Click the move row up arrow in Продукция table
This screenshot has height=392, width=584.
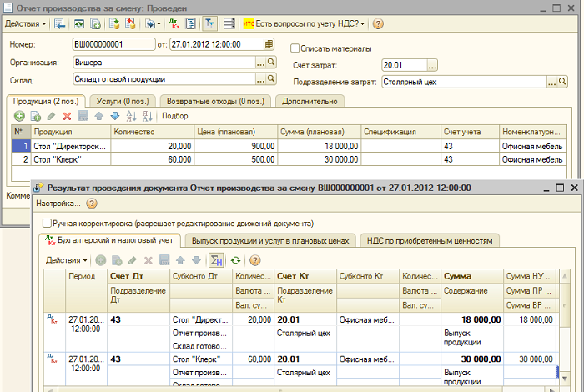tap(98, 116)
